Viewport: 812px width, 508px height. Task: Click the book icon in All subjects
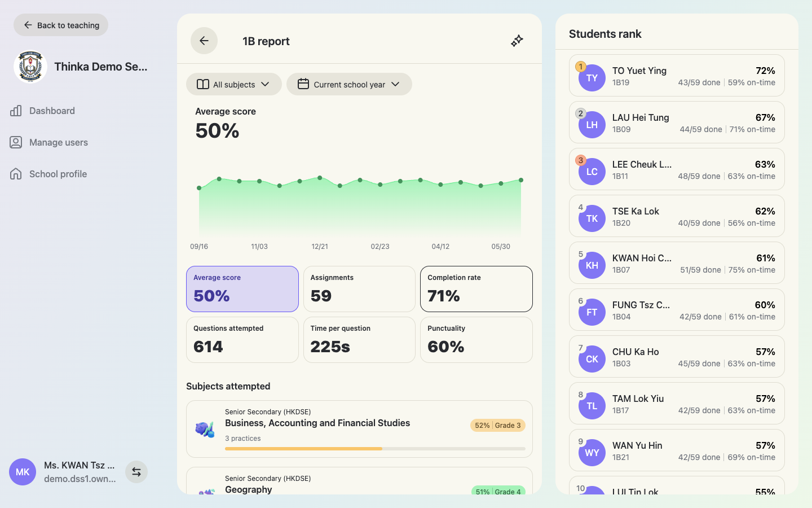coord(203,84)
